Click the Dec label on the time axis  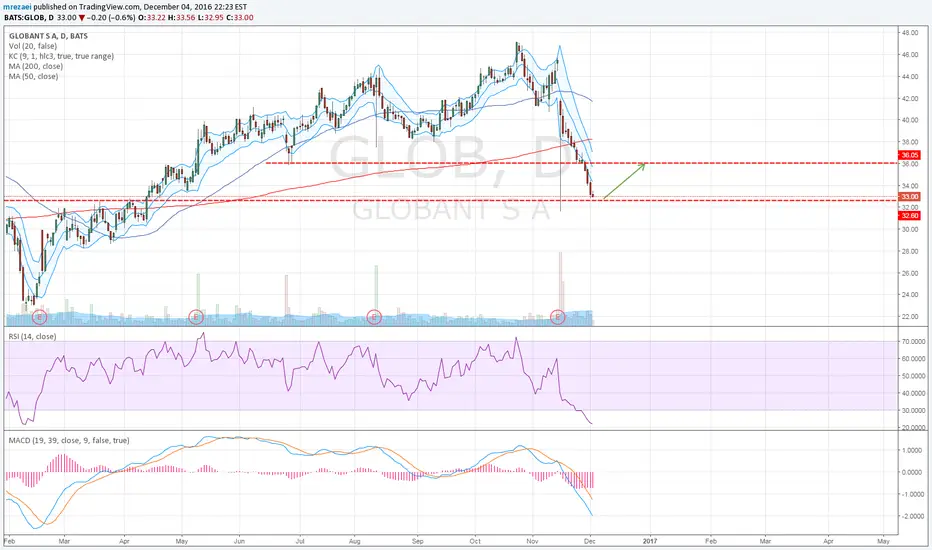click(x=590, y=541)
